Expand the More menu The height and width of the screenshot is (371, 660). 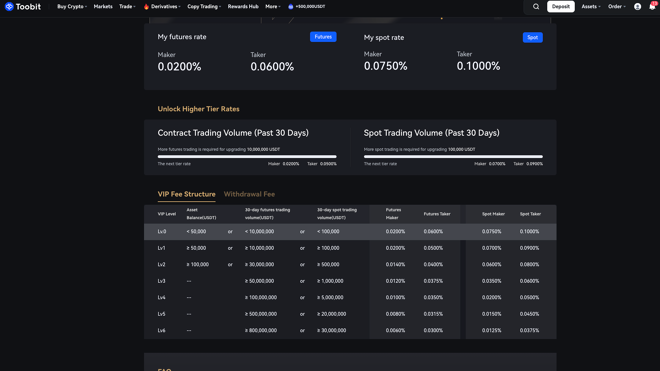[273, 7]
